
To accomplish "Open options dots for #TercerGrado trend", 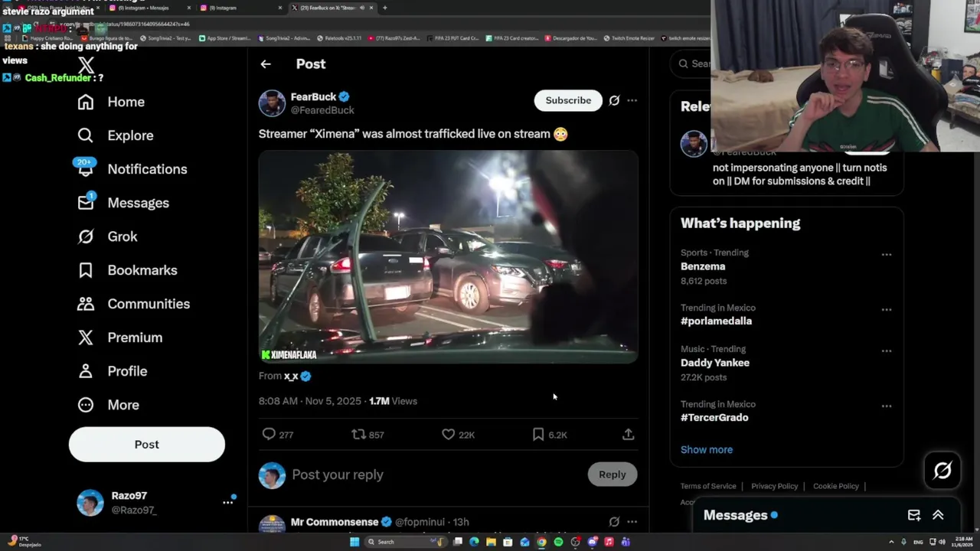I will [x=887, y=406].
